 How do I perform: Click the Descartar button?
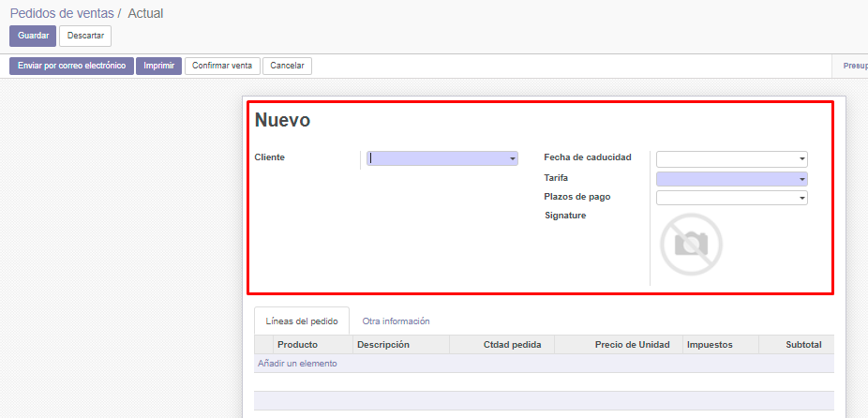(x=85, y=36)
